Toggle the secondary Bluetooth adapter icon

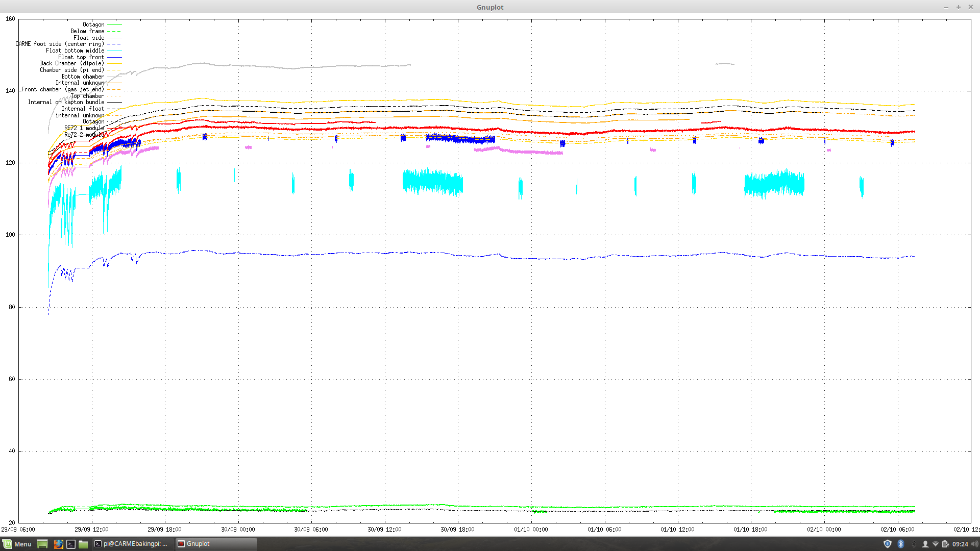coord(914,544)
